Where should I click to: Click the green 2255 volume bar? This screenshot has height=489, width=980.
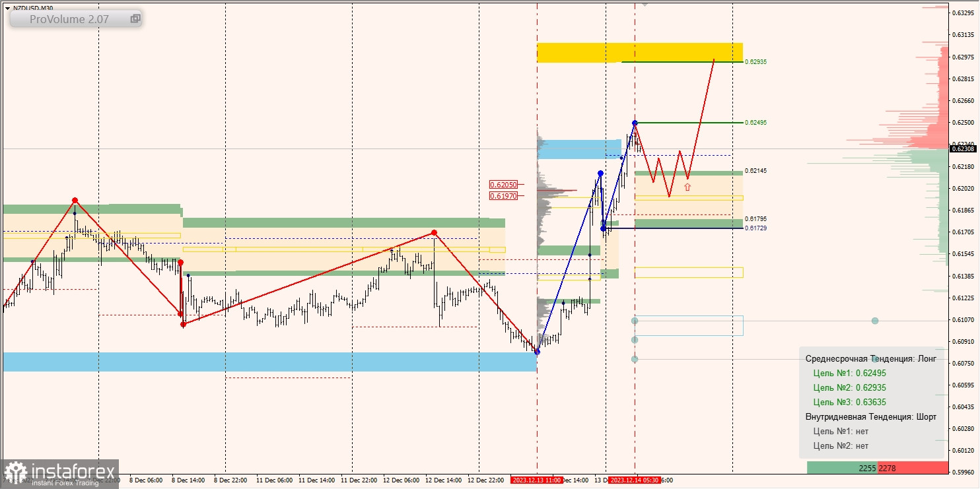pyautogui.click(x=842, y=468)
